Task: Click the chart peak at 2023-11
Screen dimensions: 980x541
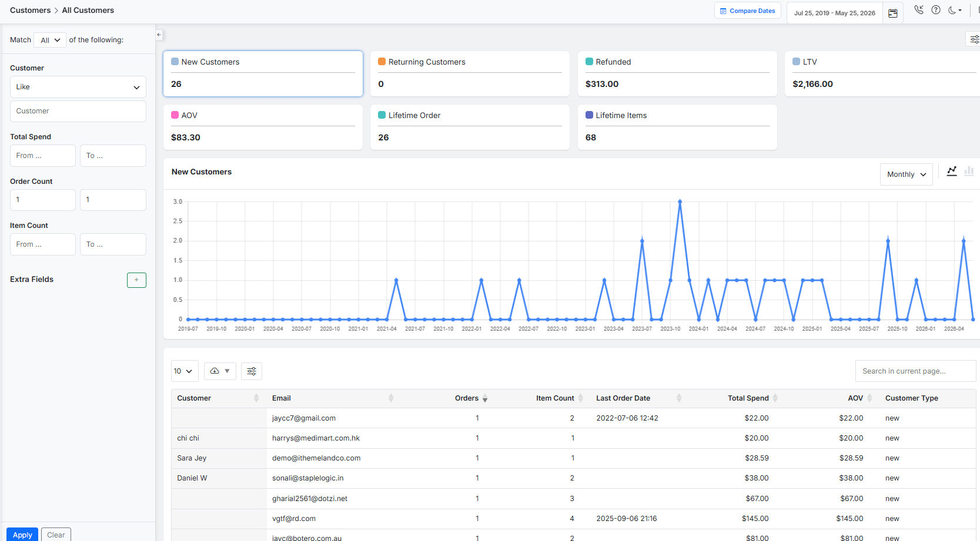Action: (680, 201)
